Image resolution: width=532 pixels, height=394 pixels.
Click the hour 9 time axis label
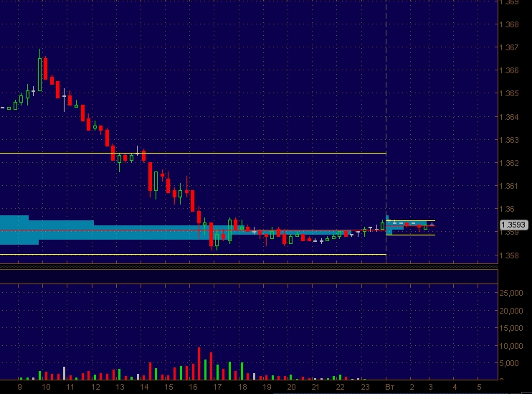19,387
